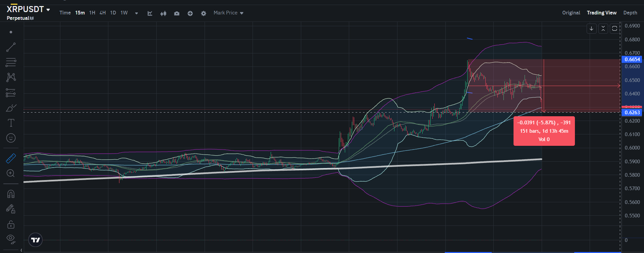Switch to the Depth chart tab

[630, 13]
